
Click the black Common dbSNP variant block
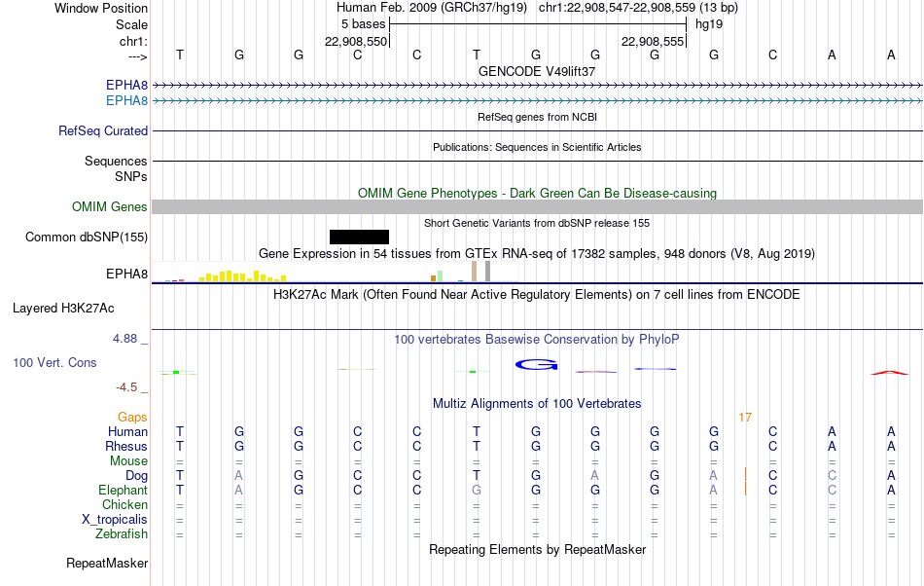tap(359, 237)
